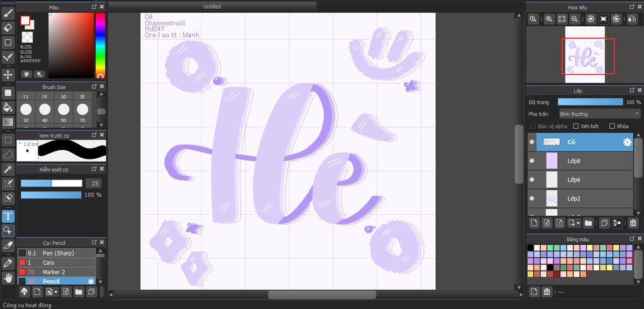Add a new layer folder
This screenshot has height=309, width=644.
pos(588,223)
